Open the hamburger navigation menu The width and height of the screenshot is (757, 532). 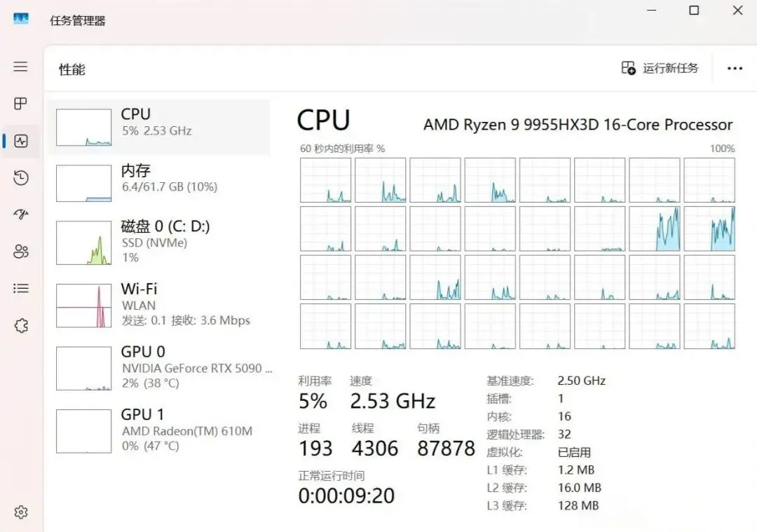point(20,66)
